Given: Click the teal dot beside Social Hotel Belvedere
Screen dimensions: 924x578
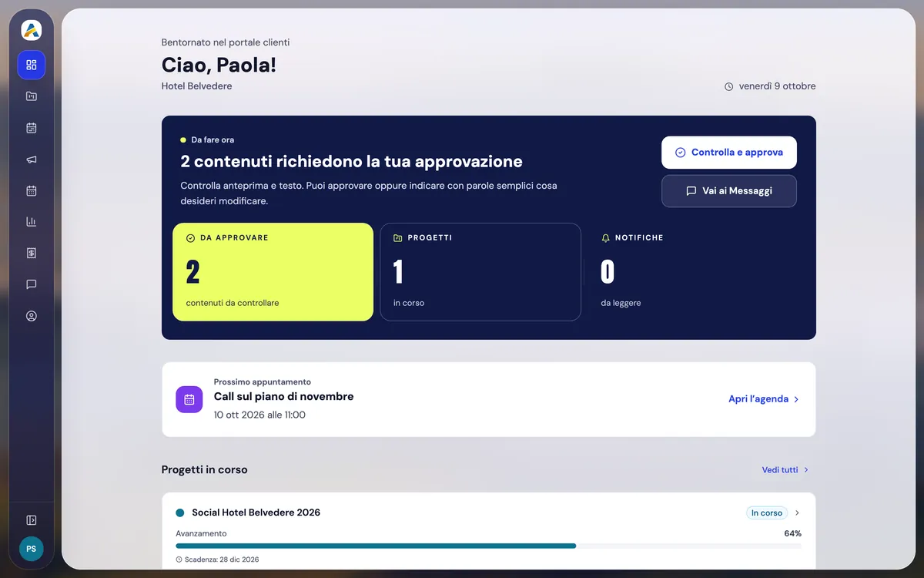Looking at the screenshot, I should 180,512.
